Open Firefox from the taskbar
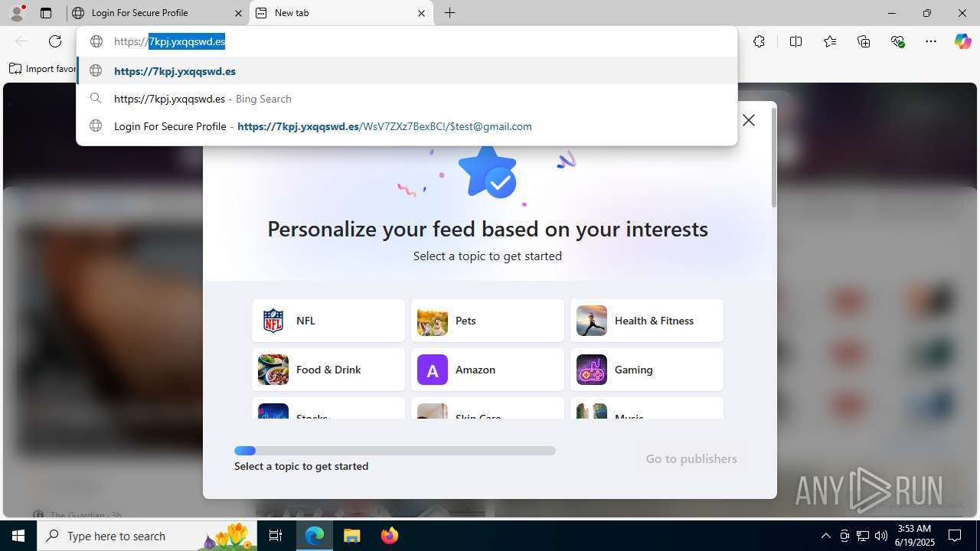The image size is (980, 551). 390,536
